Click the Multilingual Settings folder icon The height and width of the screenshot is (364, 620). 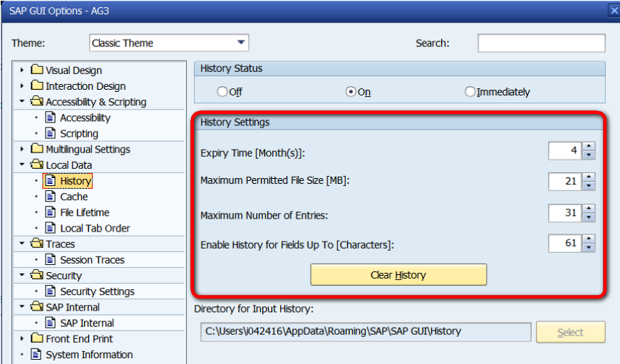pos(37,149)
